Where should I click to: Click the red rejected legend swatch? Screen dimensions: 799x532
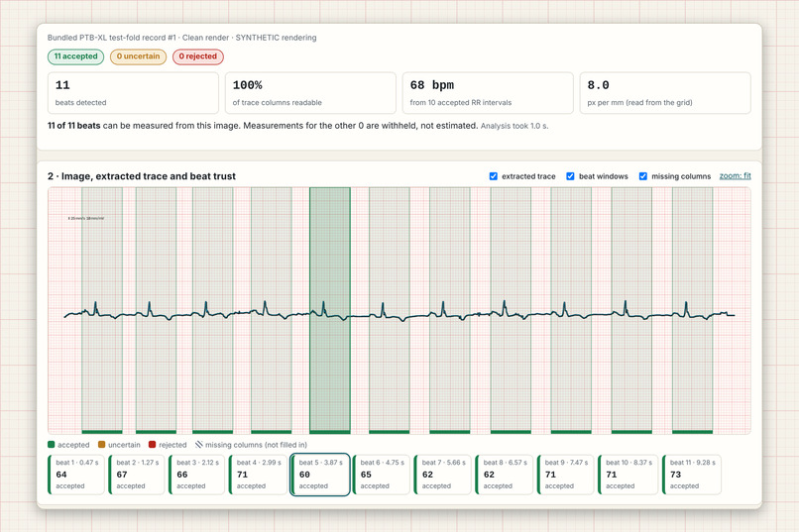click(152, 445)
